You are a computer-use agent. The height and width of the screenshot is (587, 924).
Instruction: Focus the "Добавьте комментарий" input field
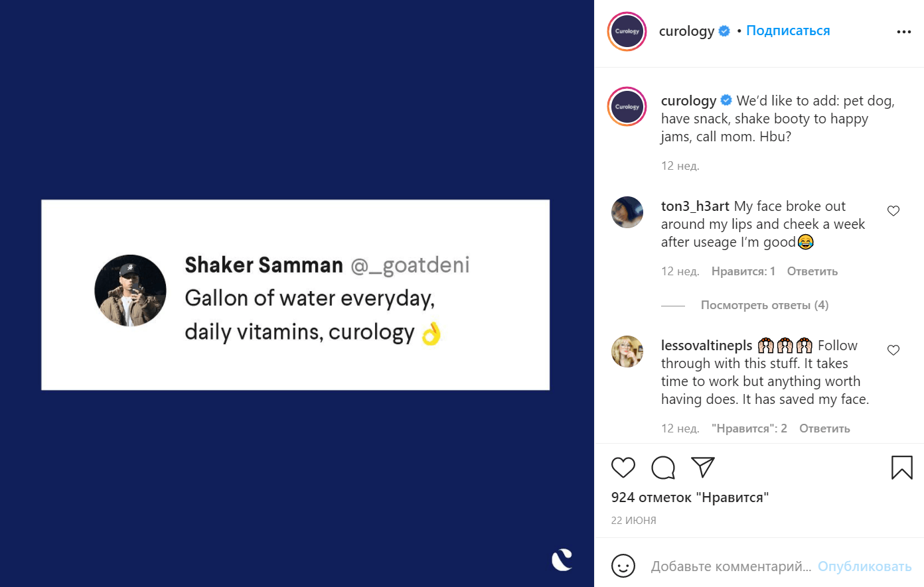click(730, 566)
